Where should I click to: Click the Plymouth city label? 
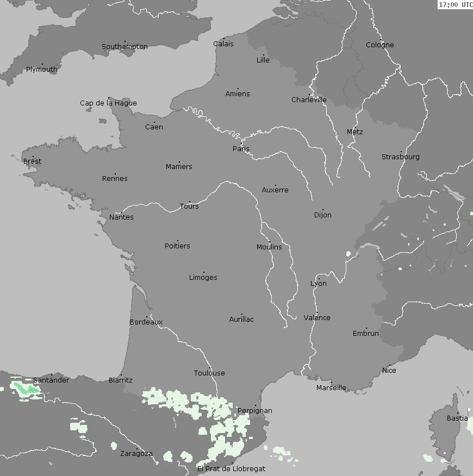click(x=42, y=70)
